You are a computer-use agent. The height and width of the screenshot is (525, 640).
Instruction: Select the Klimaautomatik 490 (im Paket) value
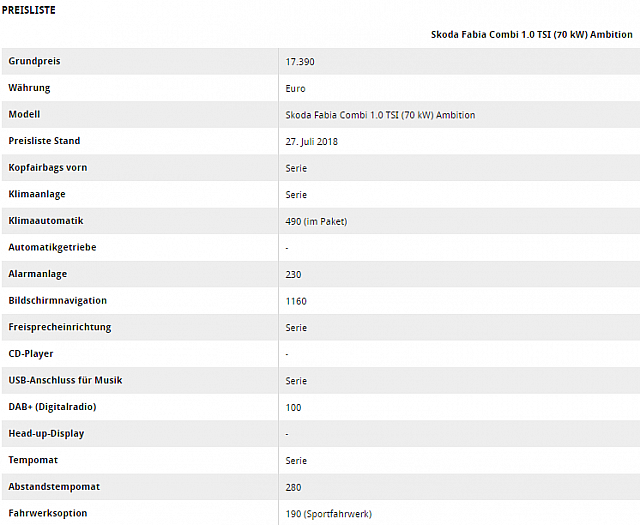[316, 221]
